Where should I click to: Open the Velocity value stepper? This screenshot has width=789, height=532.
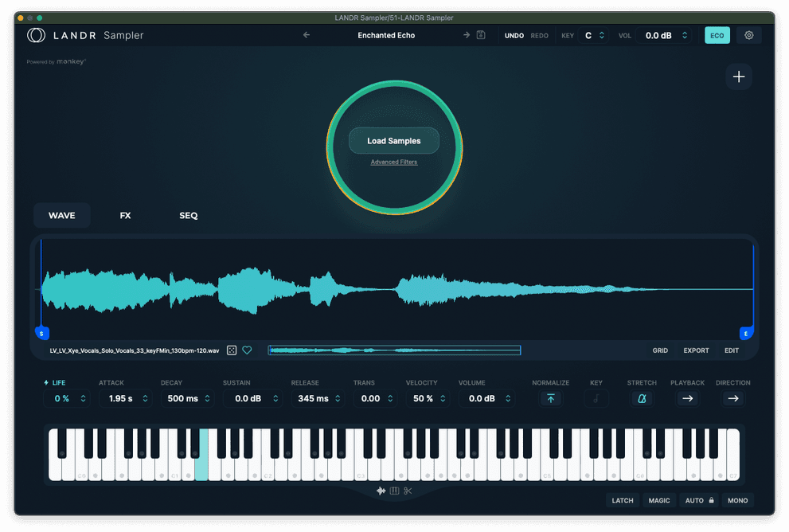(428, 397)
